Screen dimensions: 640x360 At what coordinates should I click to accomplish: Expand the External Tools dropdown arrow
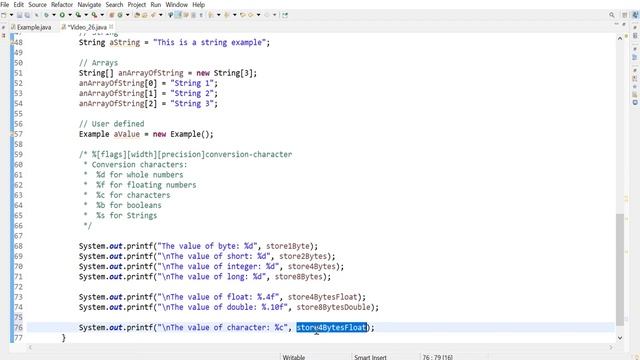coord(102,15)
